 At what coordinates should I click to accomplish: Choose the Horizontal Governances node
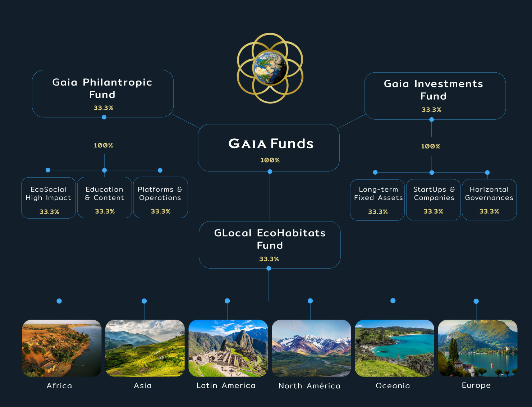pyautogui.click(x=489, y=200)
